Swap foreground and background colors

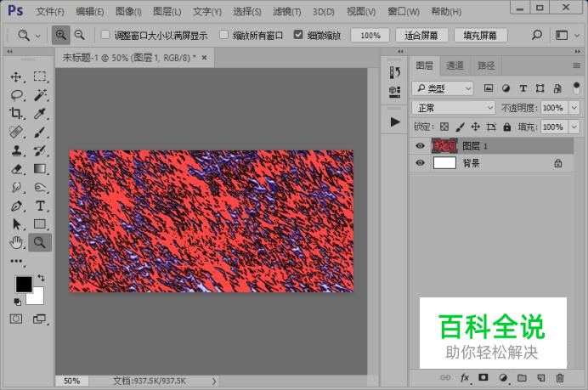pos(41,278)
